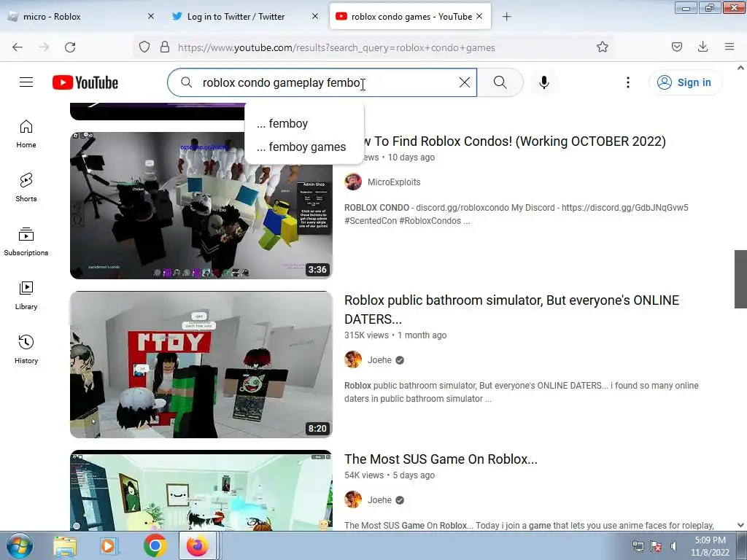This screenshot has height=560, width=747.
Task: Click the '315K views' text
Action: 366,335
